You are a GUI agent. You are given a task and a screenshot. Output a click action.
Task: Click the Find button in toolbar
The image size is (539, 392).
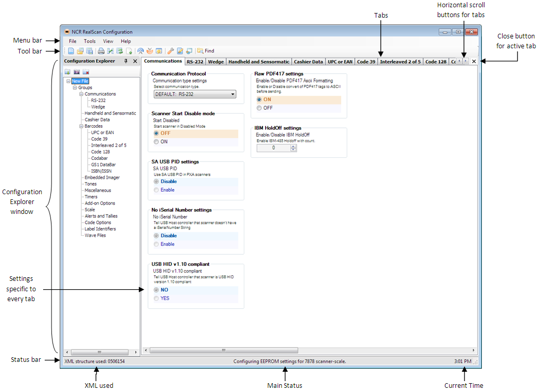(x=205, y=51)
